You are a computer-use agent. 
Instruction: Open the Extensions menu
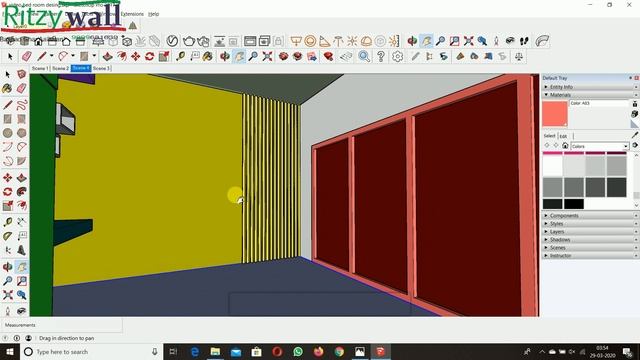pyautogui.click(x=132, y=14)
